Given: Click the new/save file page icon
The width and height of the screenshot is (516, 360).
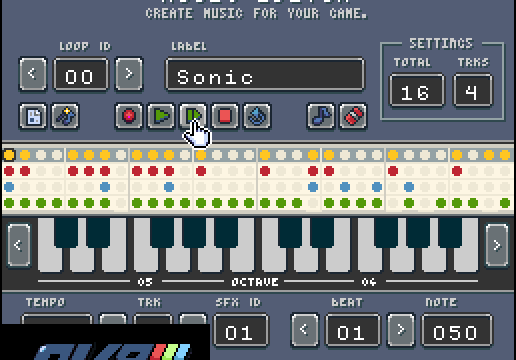Looking at the screenshot, I should click(x=33, y=116).
